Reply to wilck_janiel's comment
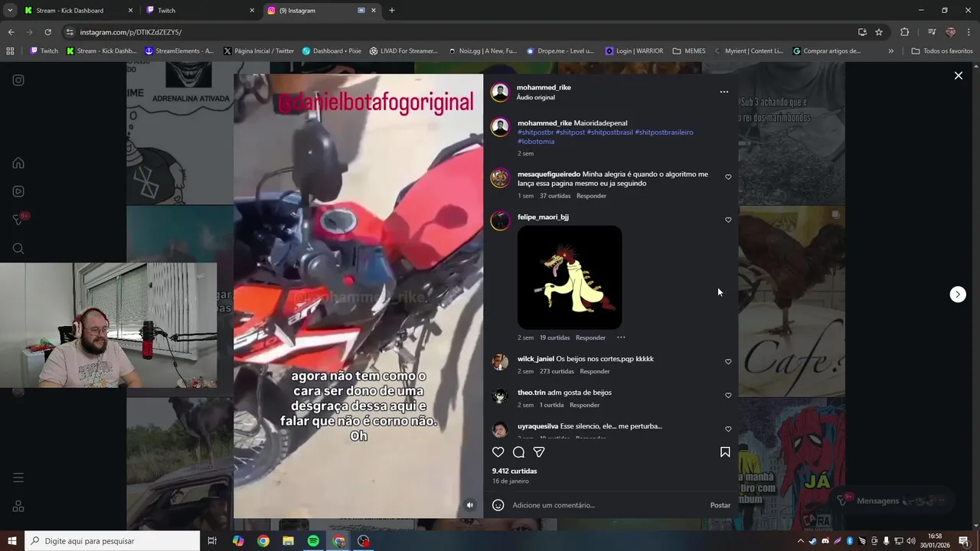980x551 pixels. click(595, 371)
